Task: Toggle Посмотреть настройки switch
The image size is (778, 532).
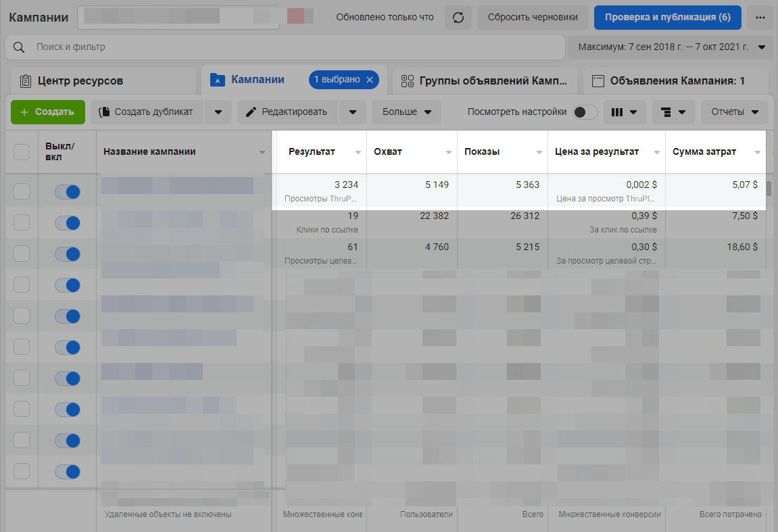Action: click(x=585, y=112)
